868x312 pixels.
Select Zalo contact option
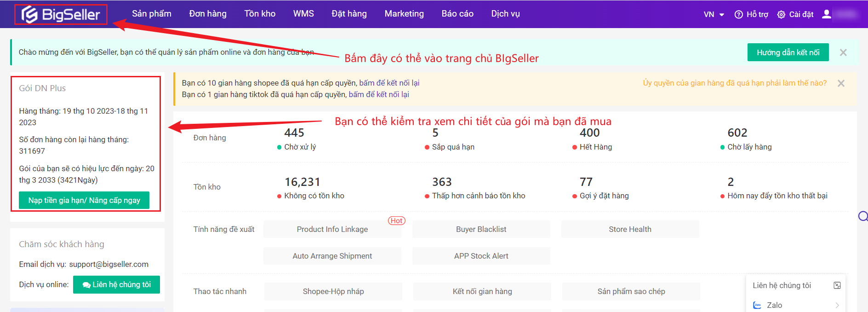796,305
